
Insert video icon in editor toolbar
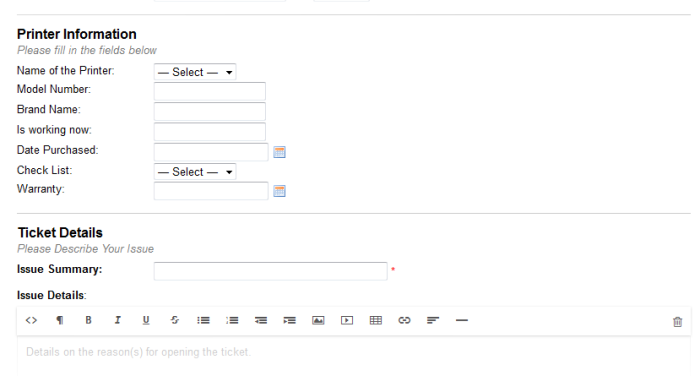(347, 320)
